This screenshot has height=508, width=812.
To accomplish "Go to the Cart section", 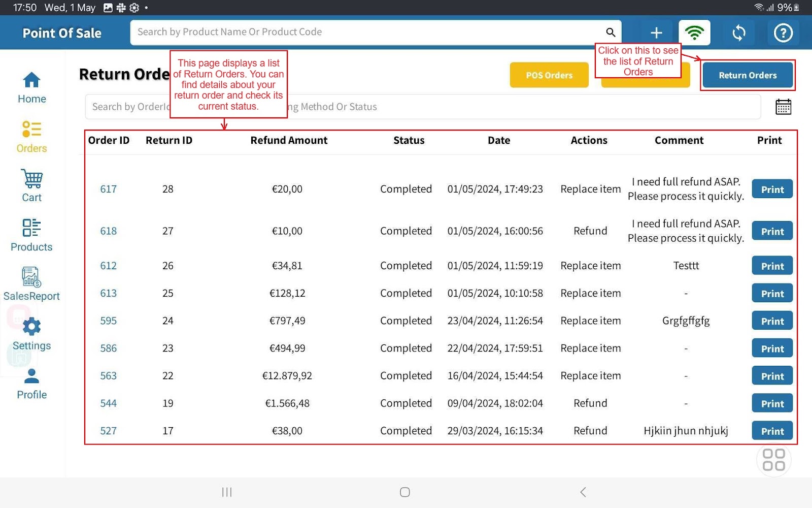I will 31,186.
